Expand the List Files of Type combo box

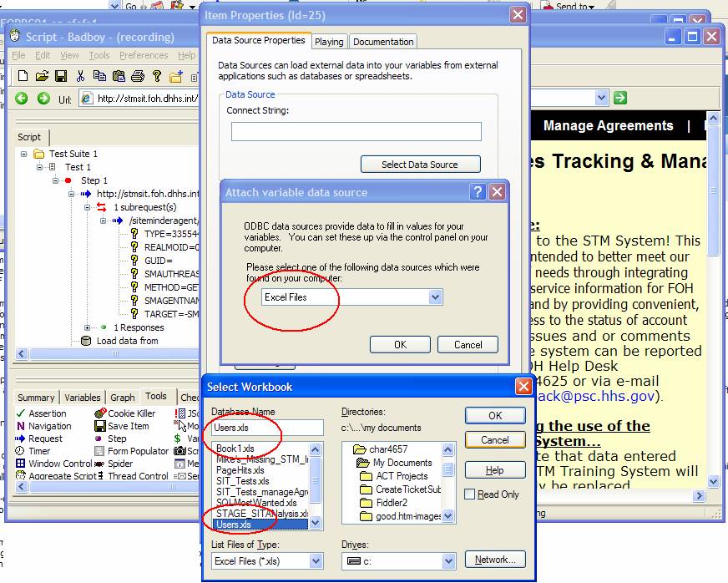(x=316, y=561)
